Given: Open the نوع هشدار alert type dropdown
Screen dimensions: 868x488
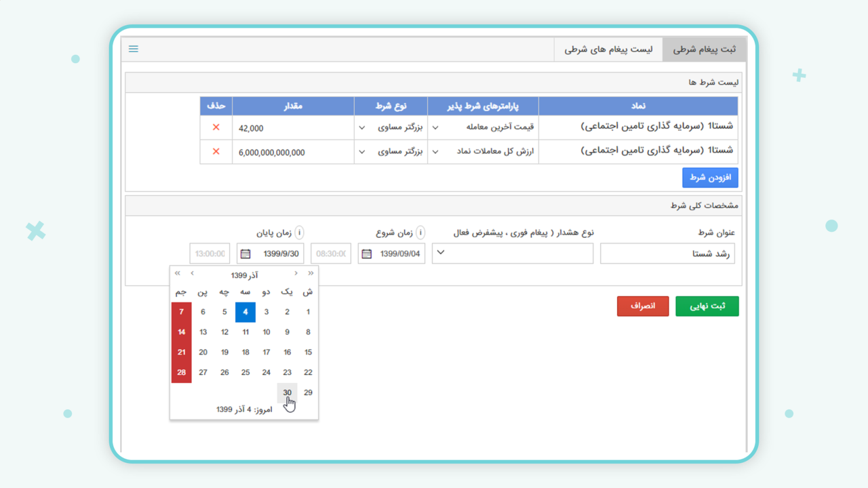Looking at the screenshot, I should [440, 253].
